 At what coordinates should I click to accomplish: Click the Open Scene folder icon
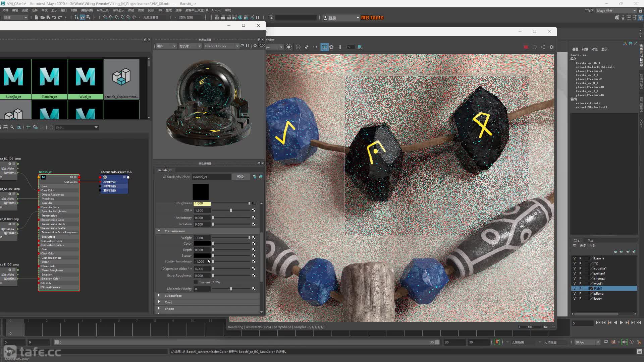click(42, 17)
